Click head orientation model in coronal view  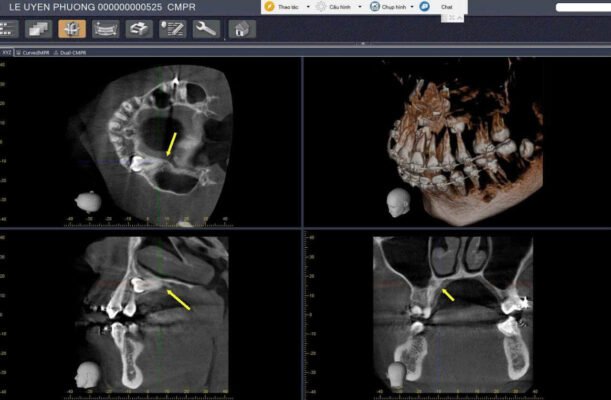coord(397,374)
